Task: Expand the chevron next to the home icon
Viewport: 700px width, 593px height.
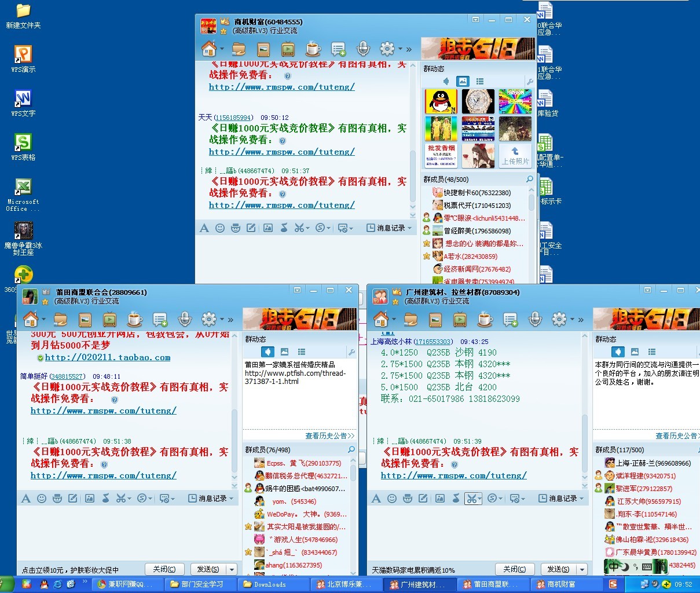Action: (x=221, y=50)
